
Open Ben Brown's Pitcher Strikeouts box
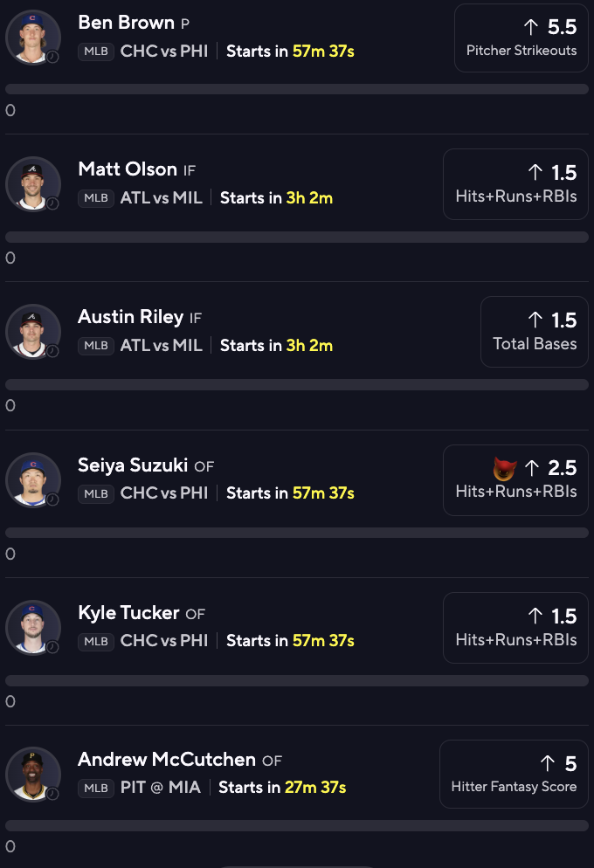coord(521,38)
